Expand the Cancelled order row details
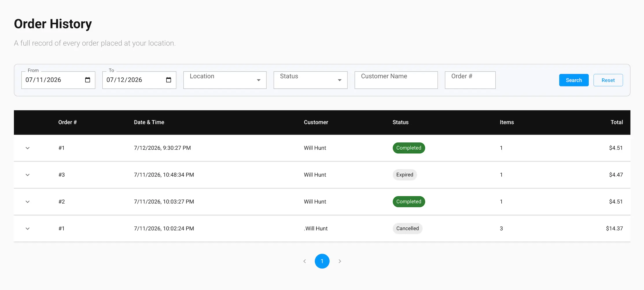Screen dimensions: 644x290 tap(27, 229)
